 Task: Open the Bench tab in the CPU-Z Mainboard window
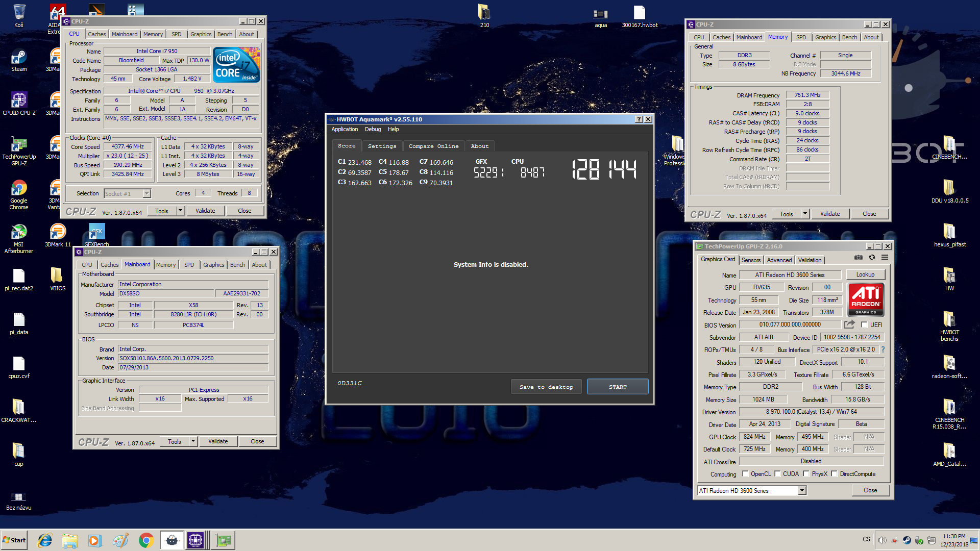[237, 265]
